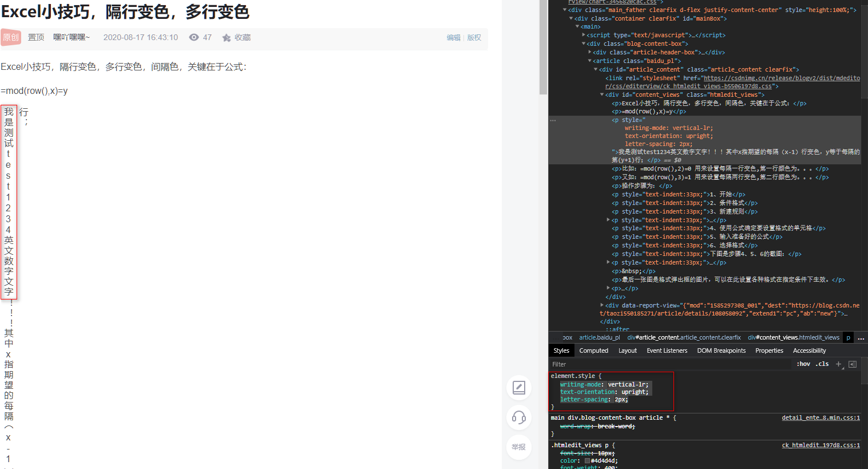Edit the upright value in element.style
868x469 pixels.
click(634, 392)
